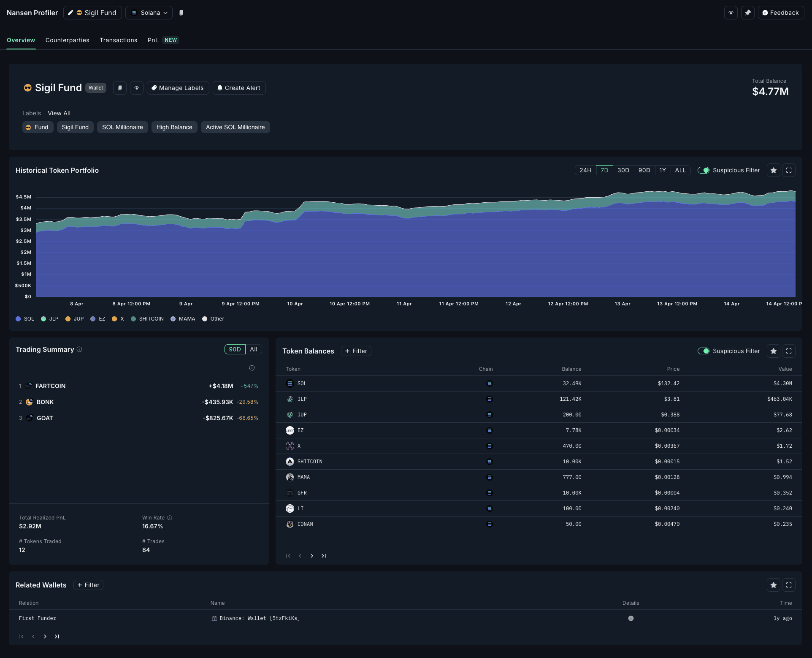The width and height of the screenshot is (812, 658).
Task: Toggle Suspicious Filter on the portfolio chart
Action: [x=703, y=170]
